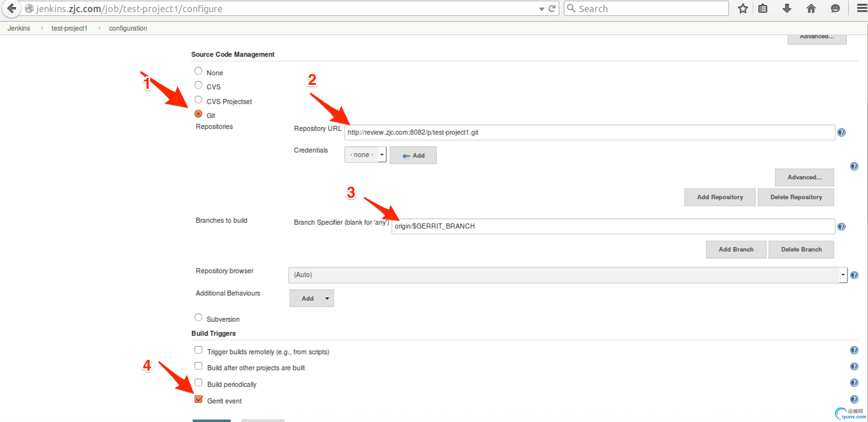Viewport: 868px width, 422px height.
Task: Select the Subversion radio button
Action: pyautogui.click(x=198, y=317)
